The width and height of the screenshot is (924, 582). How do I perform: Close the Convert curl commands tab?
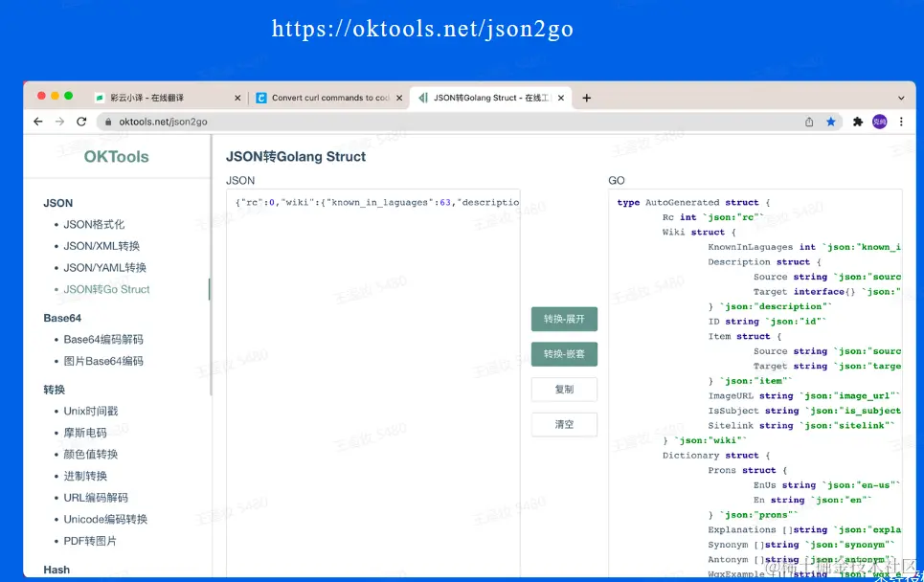tap(399, 98)
